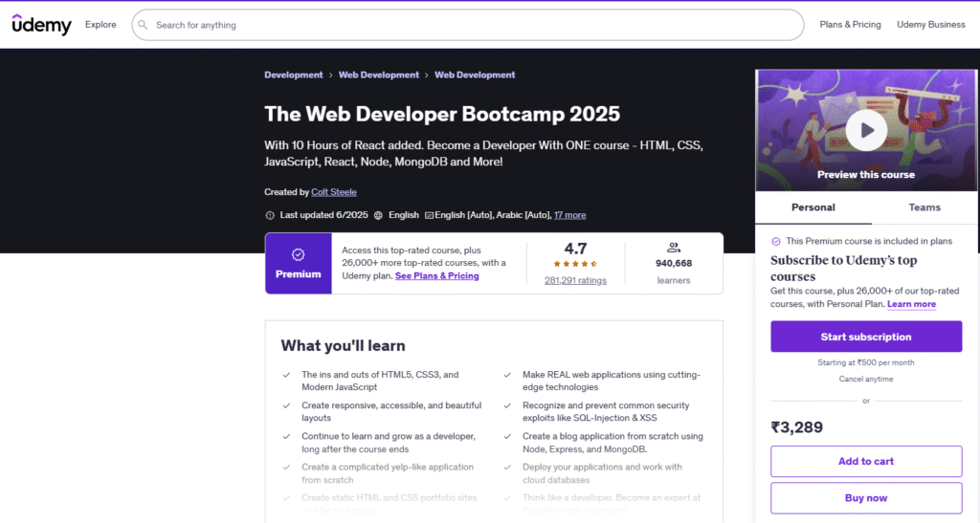The image size is (980, 523).
Task: Click the Cancel anytime text
Action: point(865,380)
